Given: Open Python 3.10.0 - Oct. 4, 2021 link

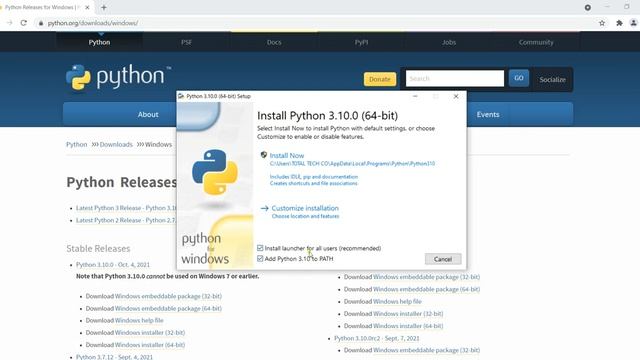Looking at the screenshot, I should click(113, 265).
